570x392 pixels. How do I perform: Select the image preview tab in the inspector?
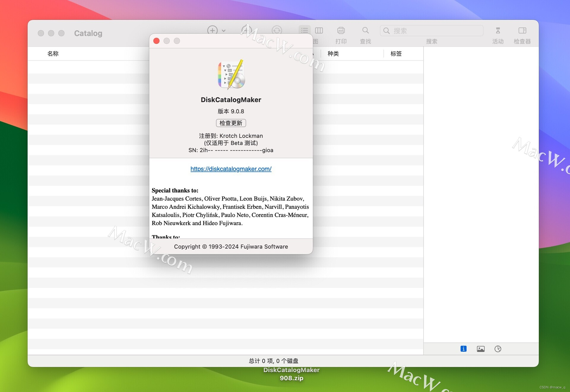pyautogui.click(x=481, y=349)
